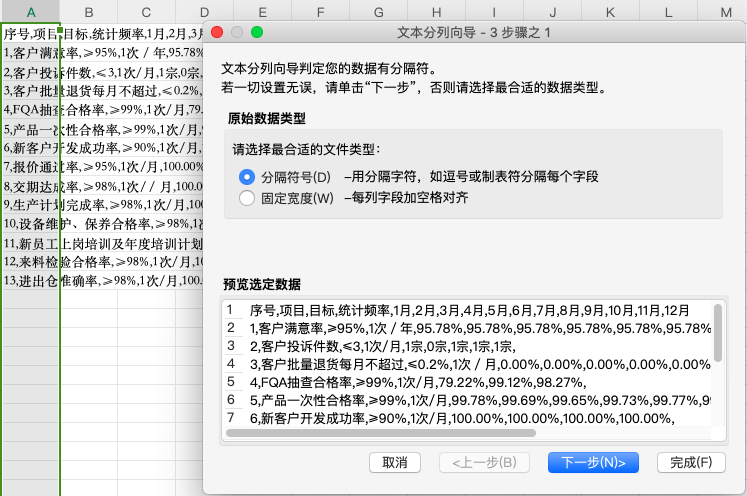Image resolution: width=747 pixels, height=496 pixels.
Task: Click the 取消 button
Action: pyautogui.click(x=394, y=462)
